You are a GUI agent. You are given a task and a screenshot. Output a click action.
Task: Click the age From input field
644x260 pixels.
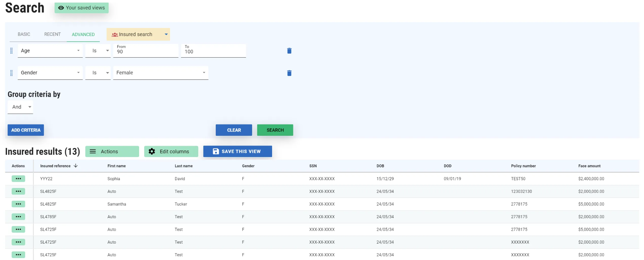pos(146,51)
